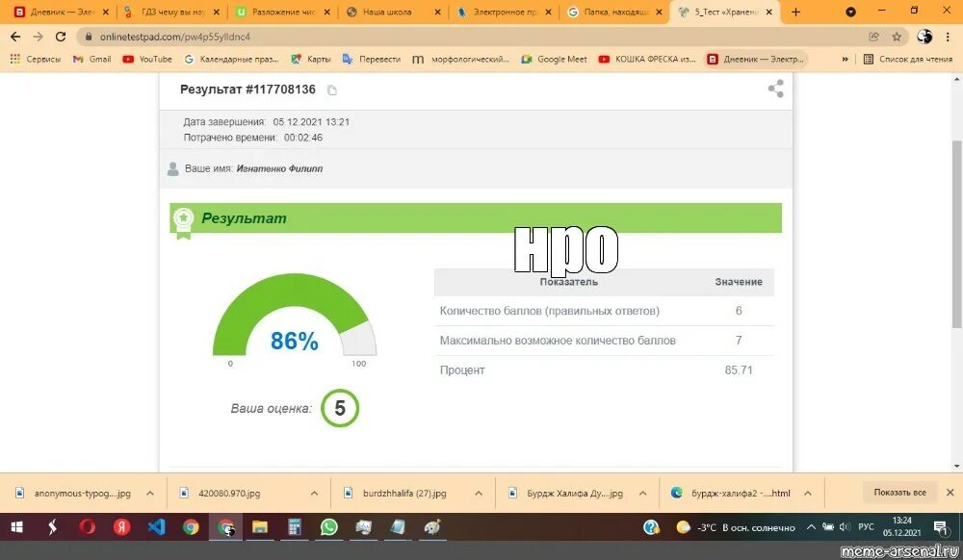Expand options for anonymous-typog...jpg download

click(150, 494)
